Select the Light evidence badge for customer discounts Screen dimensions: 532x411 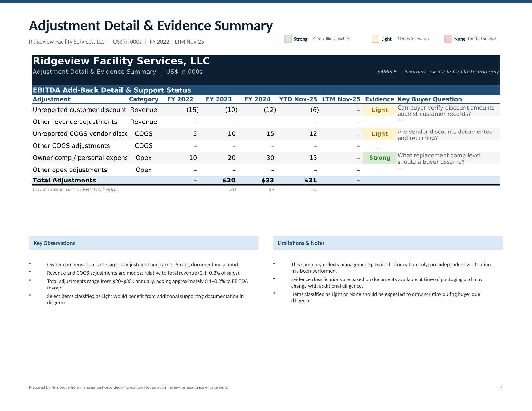click(379, 110)
